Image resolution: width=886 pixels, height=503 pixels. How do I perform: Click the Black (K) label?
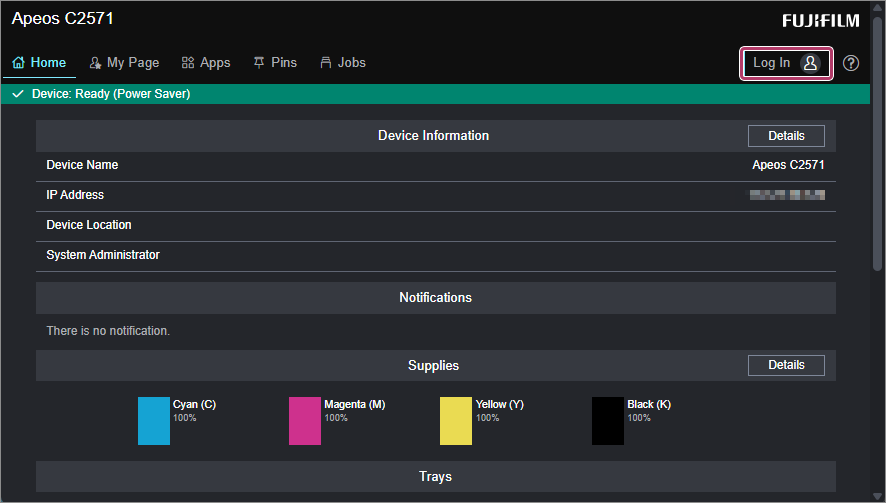tap(649, 404)
